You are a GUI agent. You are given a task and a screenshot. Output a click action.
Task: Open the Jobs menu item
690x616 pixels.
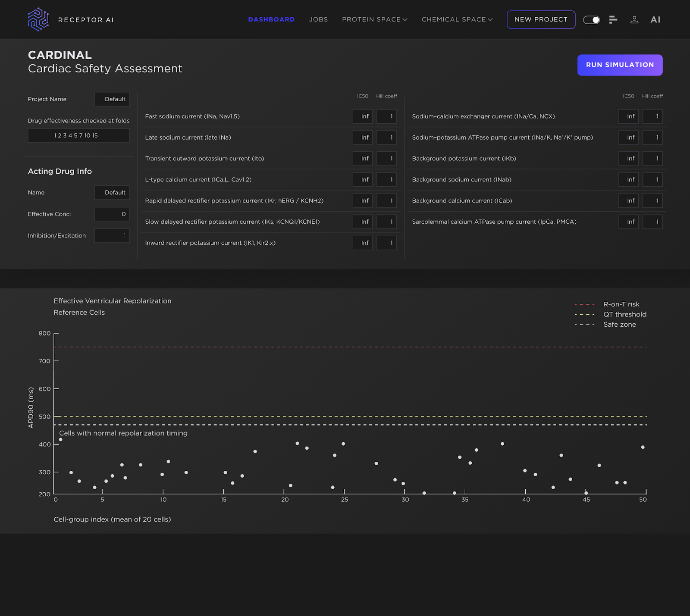coord(318,20)
